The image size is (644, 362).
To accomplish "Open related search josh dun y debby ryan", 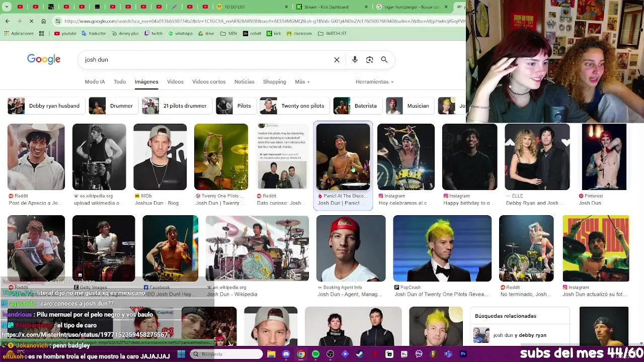I will coord(520,335).
